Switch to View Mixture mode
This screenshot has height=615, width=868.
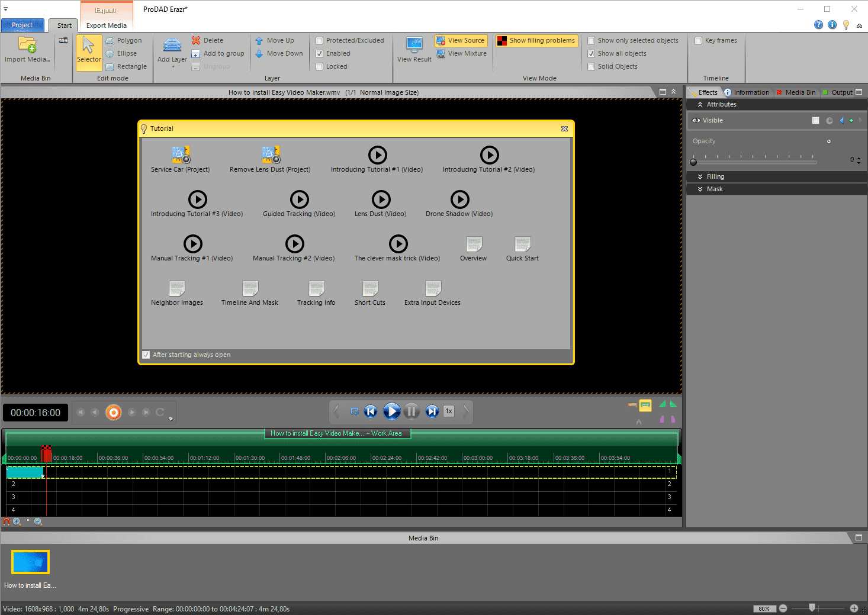[461, 53]
